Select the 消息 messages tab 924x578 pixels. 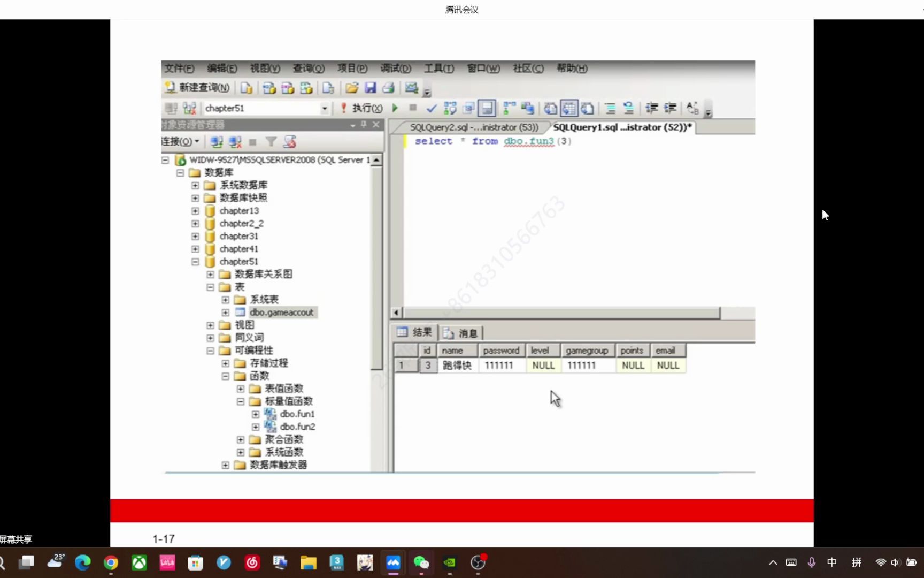click(460, 333)
